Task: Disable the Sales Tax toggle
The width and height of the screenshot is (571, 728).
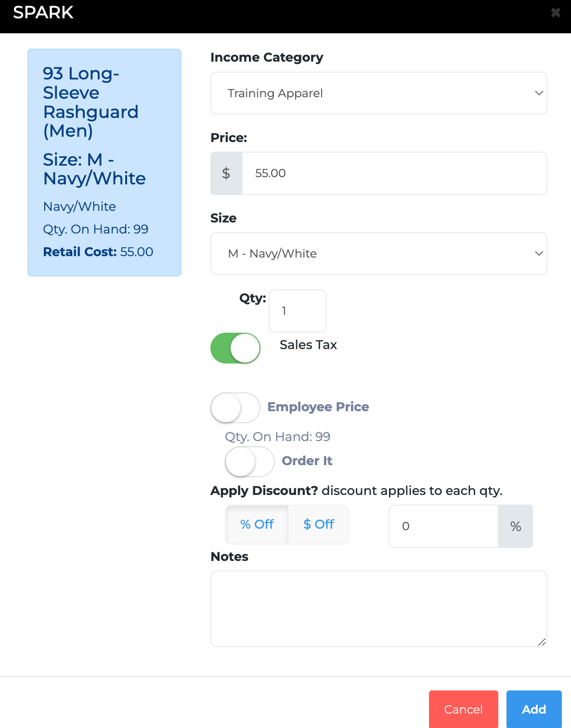Action: (x=235, y=348)
